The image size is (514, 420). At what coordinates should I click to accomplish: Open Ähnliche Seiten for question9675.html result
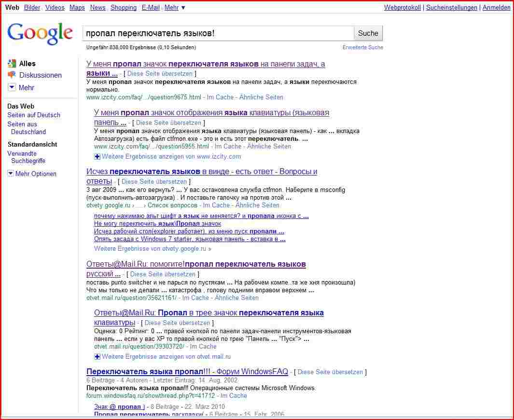(x=261, y=97)
